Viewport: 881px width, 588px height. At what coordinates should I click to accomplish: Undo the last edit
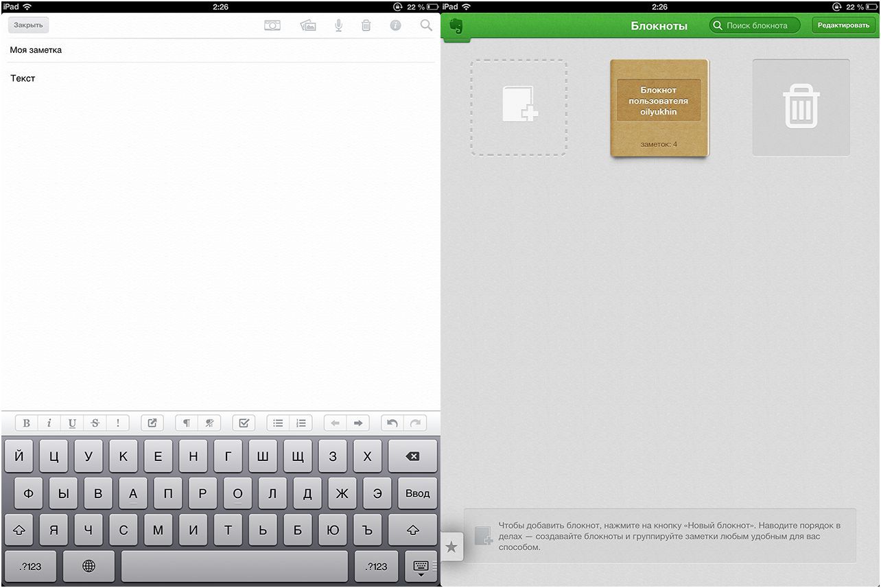click(392, 423)
